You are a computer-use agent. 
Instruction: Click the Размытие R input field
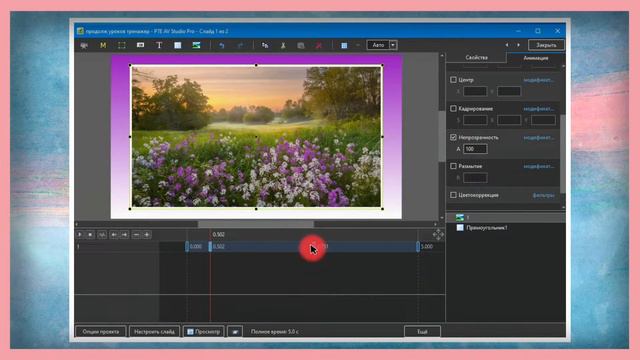point(475,178)
